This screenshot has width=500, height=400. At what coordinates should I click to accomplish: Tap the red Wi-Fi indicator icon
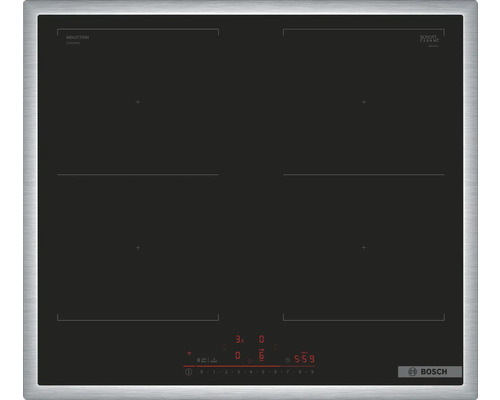click(189, 353)
